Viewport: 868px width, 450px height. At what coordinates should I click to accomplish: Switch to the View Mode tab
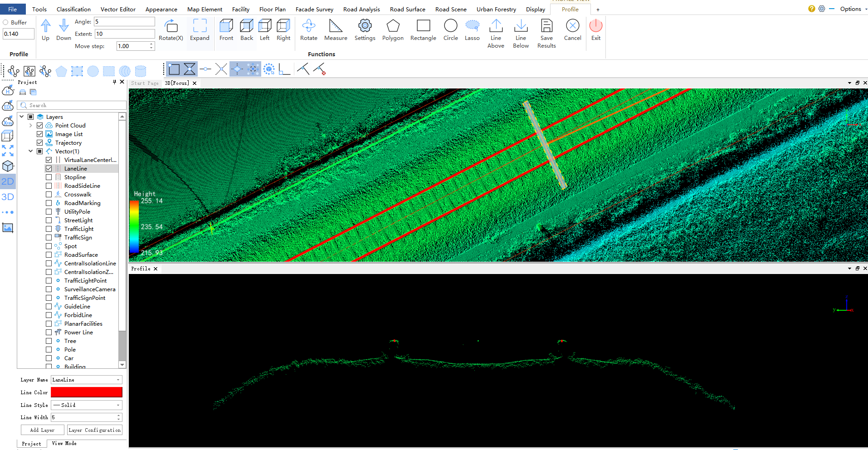tap(64, 443)
